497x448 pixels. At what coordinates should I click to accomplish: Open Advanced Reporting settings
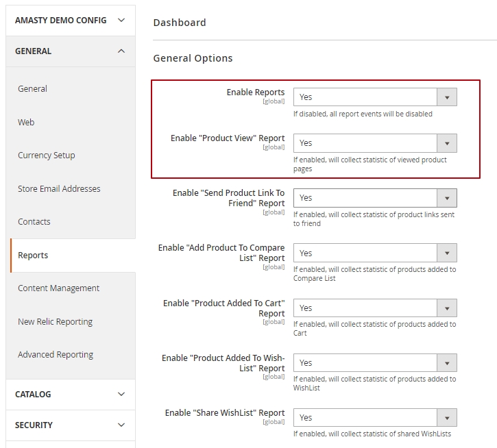[56, 354]
